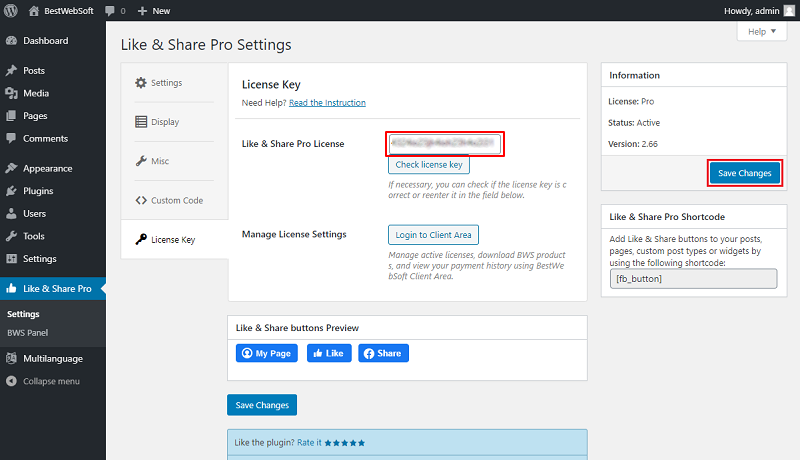The height and width of the screenshot is (460, 800).
Task: Click the Check license key button
Action: tap(429, 165)
